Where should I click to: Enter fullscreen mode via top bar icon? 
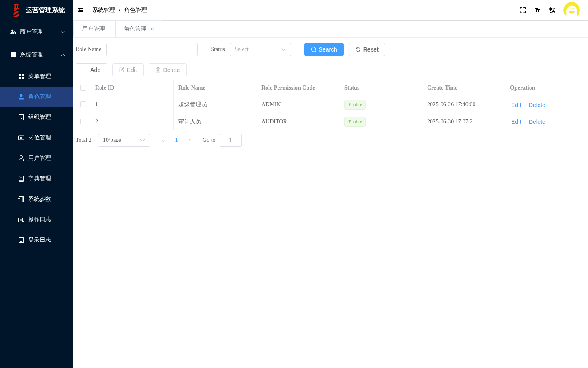[523, 10]
